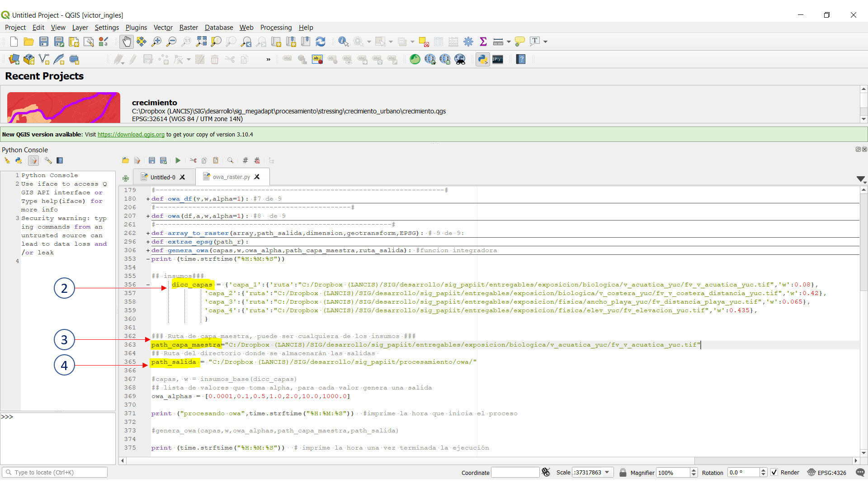Click the Coordinate input field

pyautogui.click(x=515, y=473)
